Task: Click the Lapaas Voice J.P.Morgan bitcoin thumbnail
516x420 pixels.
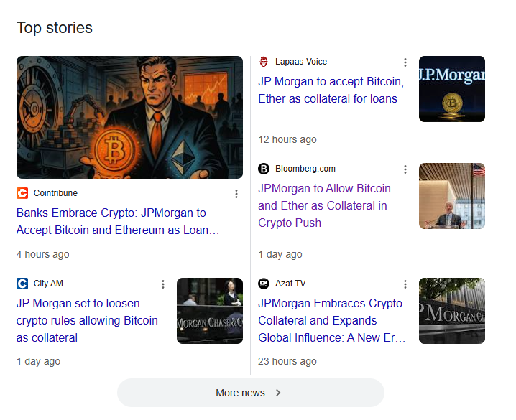Action: [451, 89]
